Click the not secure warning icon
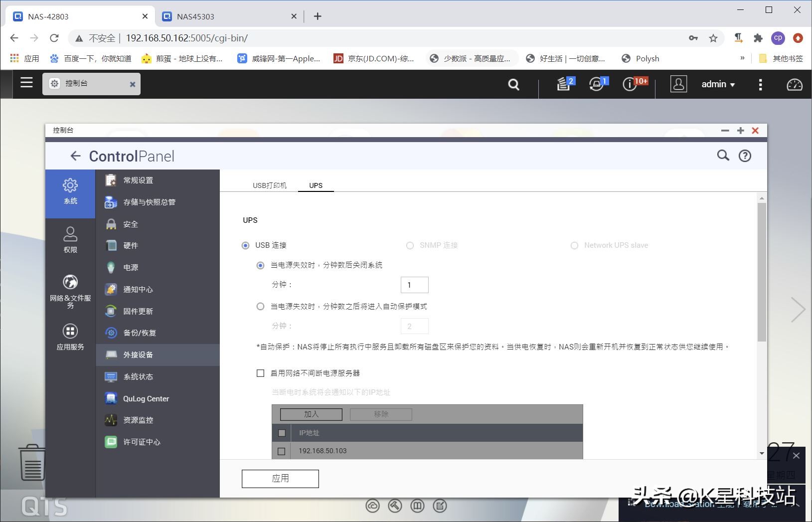The height and width of the screenshot is (522, 812). coord(79,38)
